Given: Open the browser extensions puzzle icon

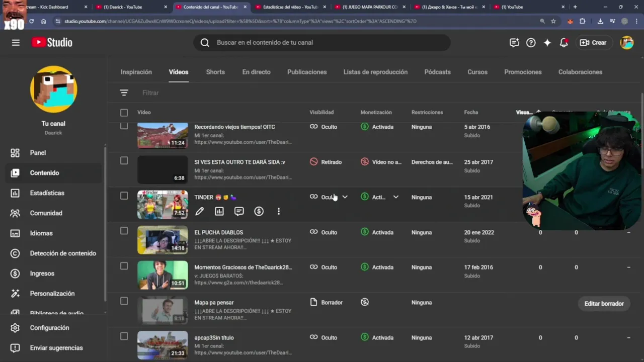Looking at the screenshot, I should click(x=582, y=21).
